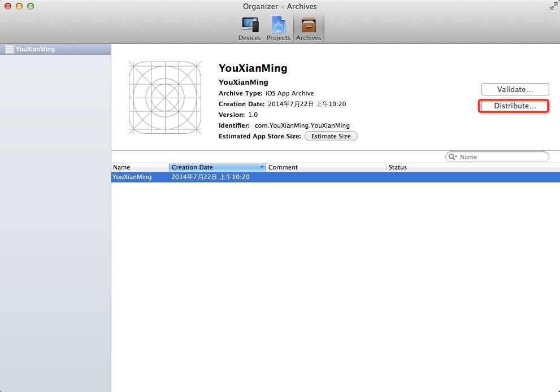Click the Version 1.0 value

pos(253,115)
